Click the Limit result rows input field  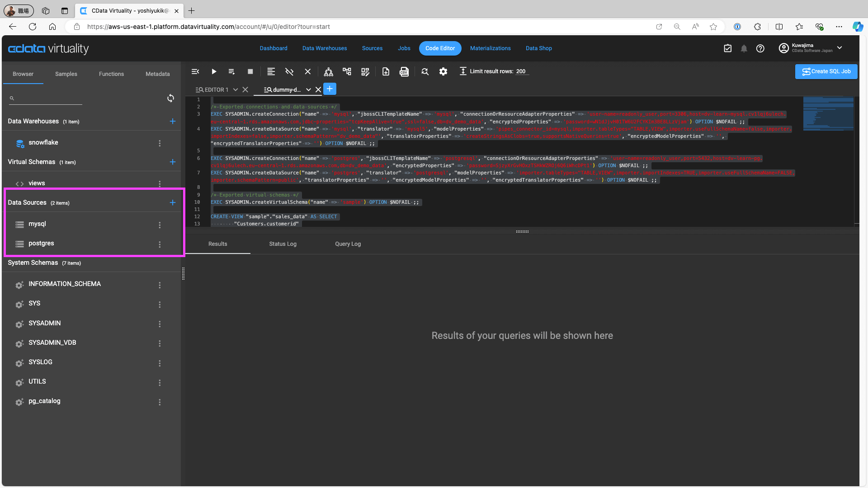(522, 71)
